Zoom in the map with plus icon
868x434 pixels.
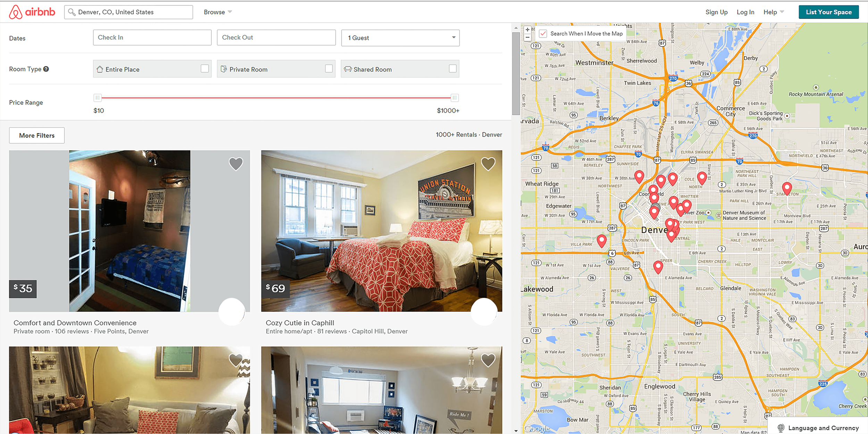(527, 30)
